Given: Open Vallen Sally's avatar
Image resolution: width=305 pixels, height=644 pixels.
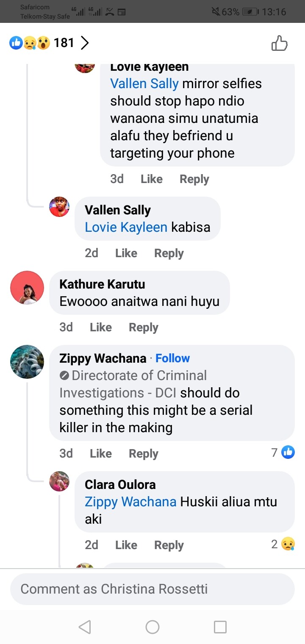Looking at the screenshot, I should coord(59,207).
